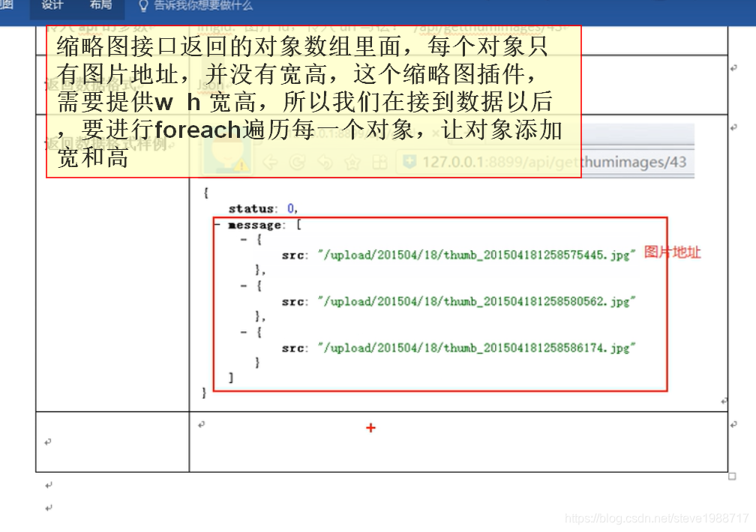Select the src path ending 586174.jpg
Viewport: 756px width, 532px height.
(476, 348)
